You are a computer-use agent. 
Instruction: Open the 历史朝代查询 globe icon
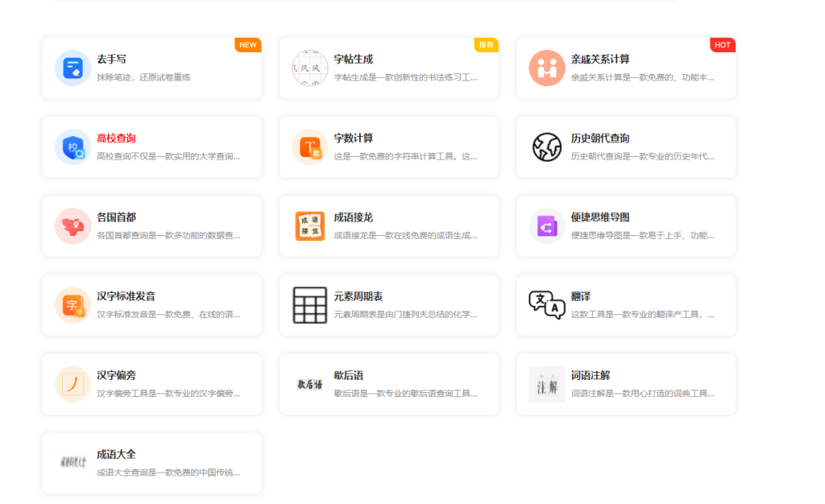[546, 147]
